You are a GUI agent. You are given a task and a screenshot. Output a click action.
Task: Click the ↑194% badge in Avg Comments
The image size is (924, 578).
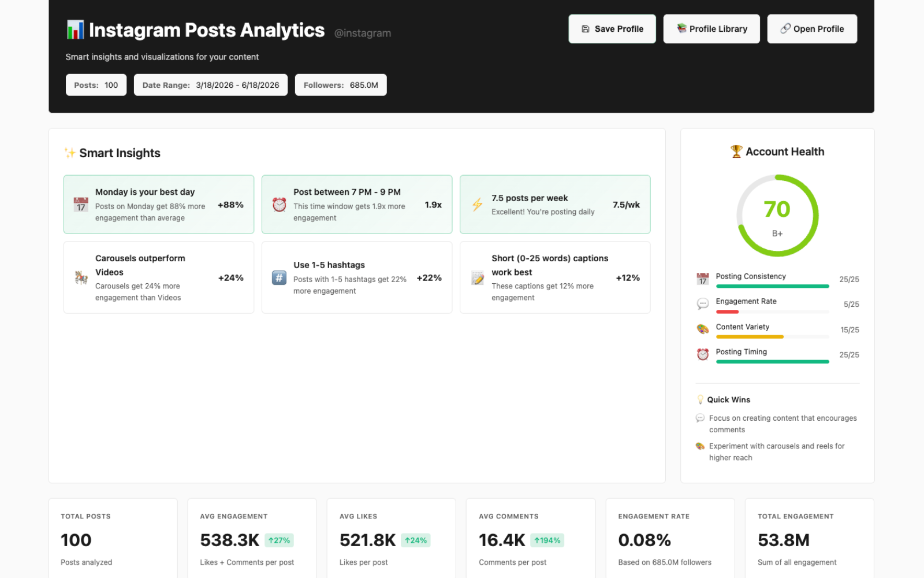pyautogui.click(x=547, y=540)
